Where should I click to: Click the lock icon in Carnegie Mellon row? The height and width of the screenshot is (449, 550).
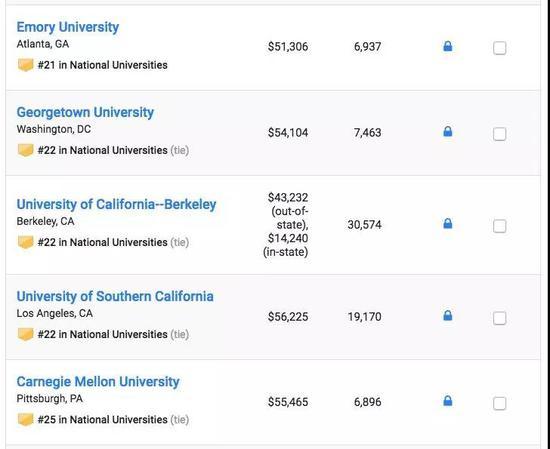(448, 401)
